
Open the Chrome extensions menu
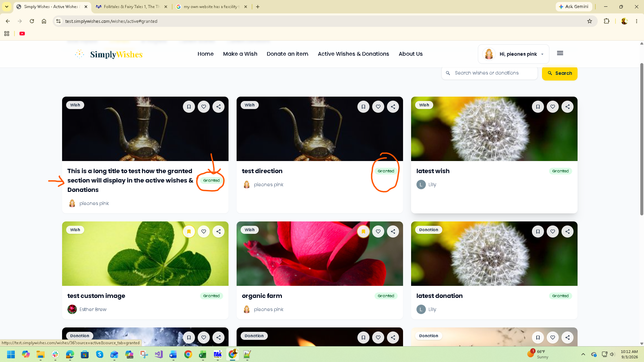point(606,21)
